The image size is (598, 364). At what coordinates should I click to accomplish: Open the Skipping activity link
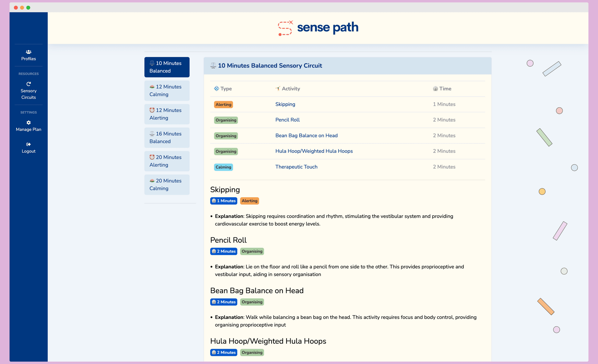pos(285,104)
